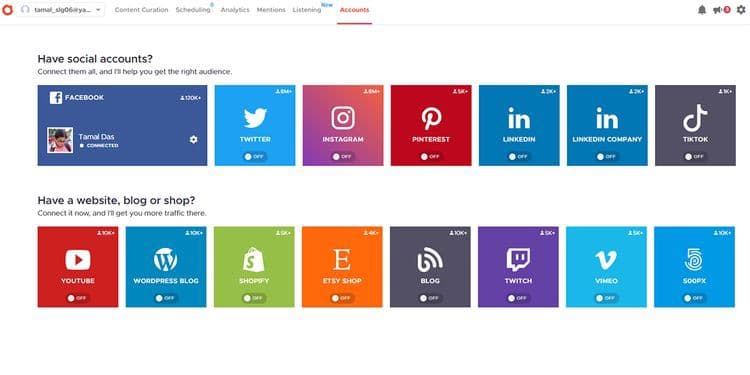
Task: Click the TikTok note icon
Action: (695, 118)
